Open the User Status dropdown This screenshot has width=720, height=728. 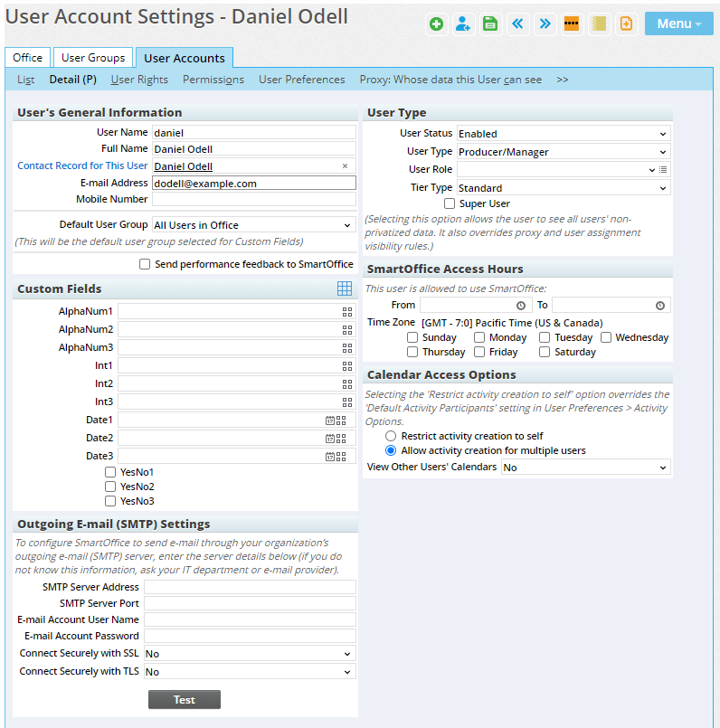click(x=563, y=134)
